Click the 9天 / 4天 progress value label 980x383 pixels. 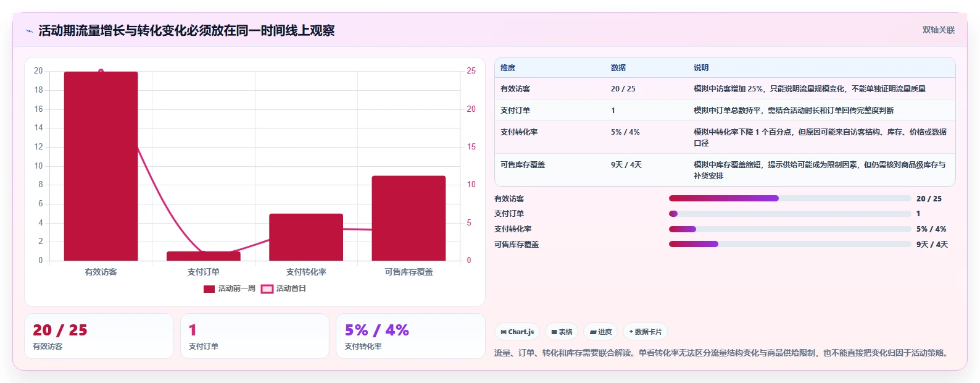[932, 245]
